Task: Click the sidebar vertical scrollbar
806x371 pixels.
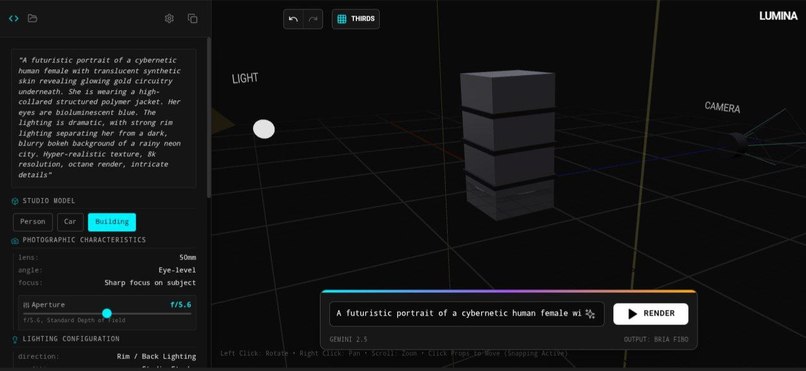Action: (x=209, y=117)
